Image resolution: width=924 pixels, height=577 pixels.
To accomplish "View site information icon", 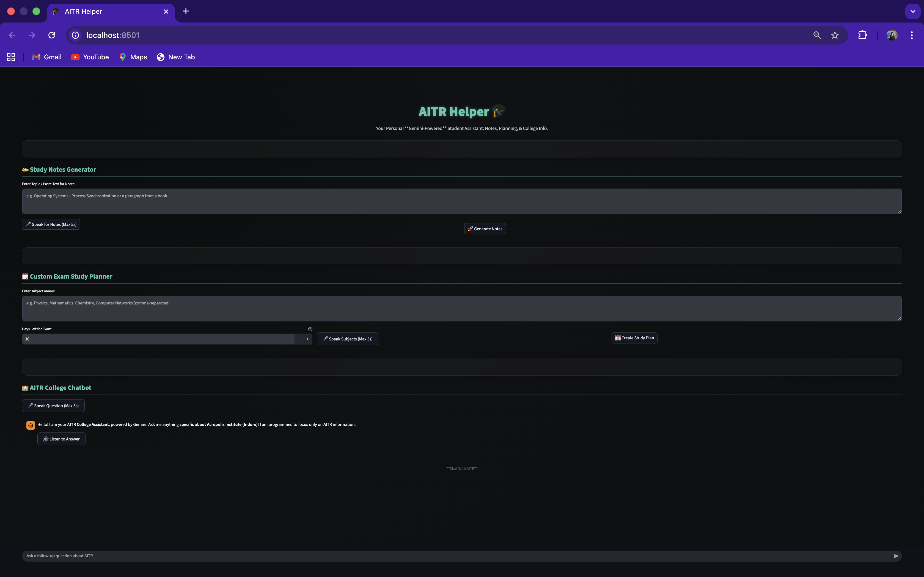I will pyautogui.click(x=76, y=35).
